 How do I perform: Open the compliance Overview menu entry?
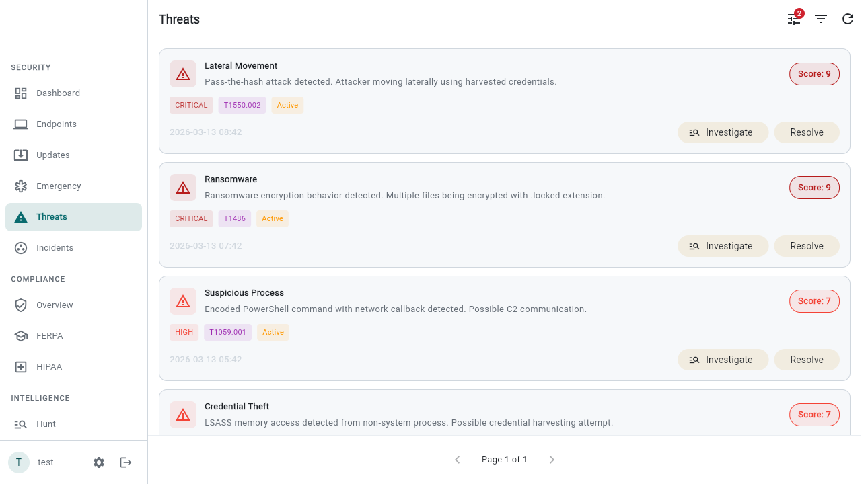pos(55,305)
